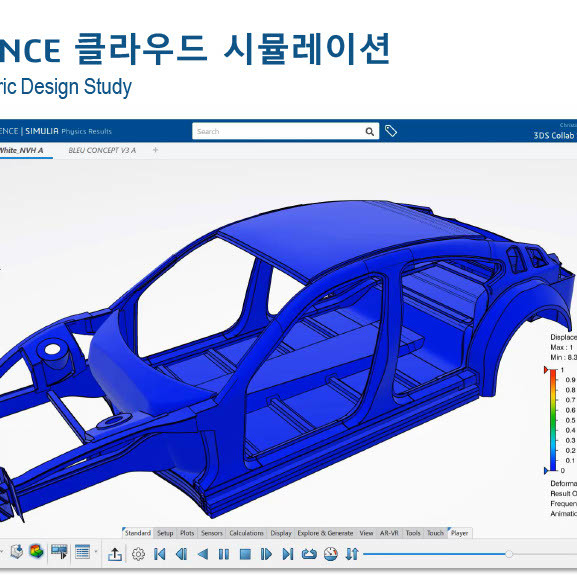Click the red max legend marker
The width and height of the screenshot is (577, 577).
click(x=546, y=370)
